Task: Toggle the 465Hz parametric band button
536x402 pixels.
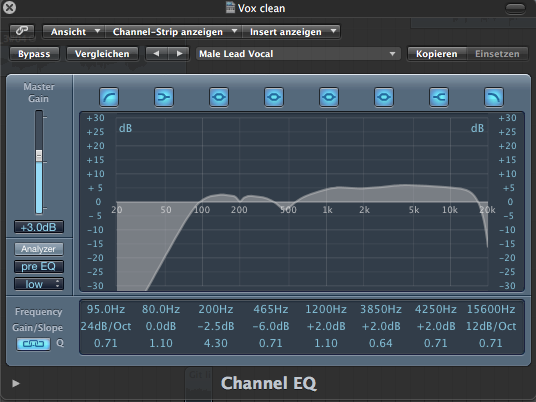Action: (274, 97)
